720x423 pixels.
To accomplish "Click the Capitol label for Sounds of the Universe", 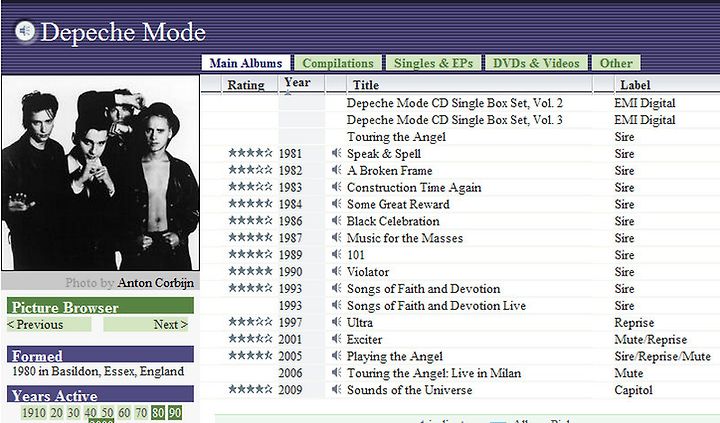I will coord(633,390).
